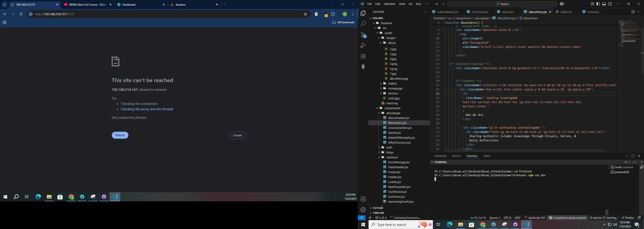Open the Windows system tray overflow arrow
This screenshot has width=644, height=229.
point(604,225)
